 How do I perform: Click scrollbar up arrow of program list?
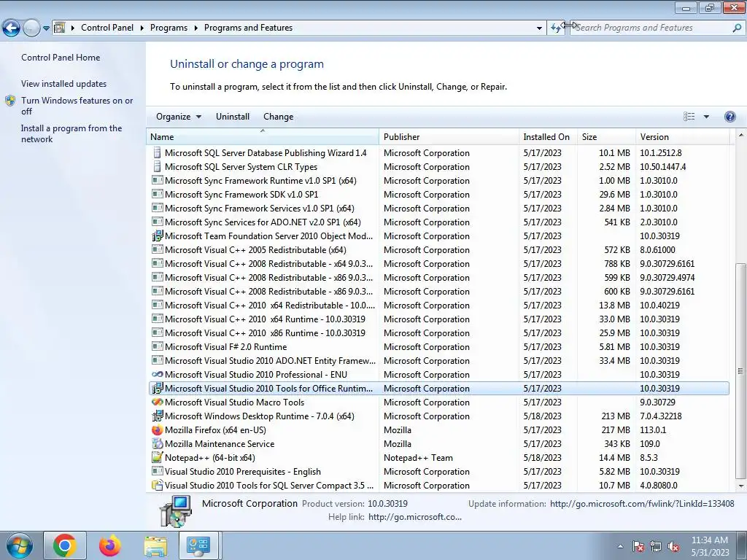pos(741,135)
